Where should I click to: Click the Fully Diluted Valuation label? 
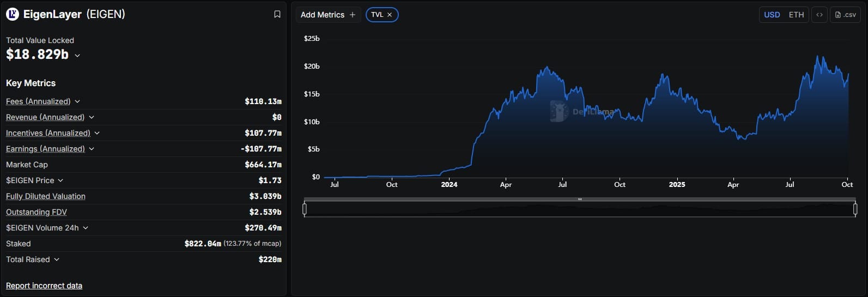coord(46,196)
